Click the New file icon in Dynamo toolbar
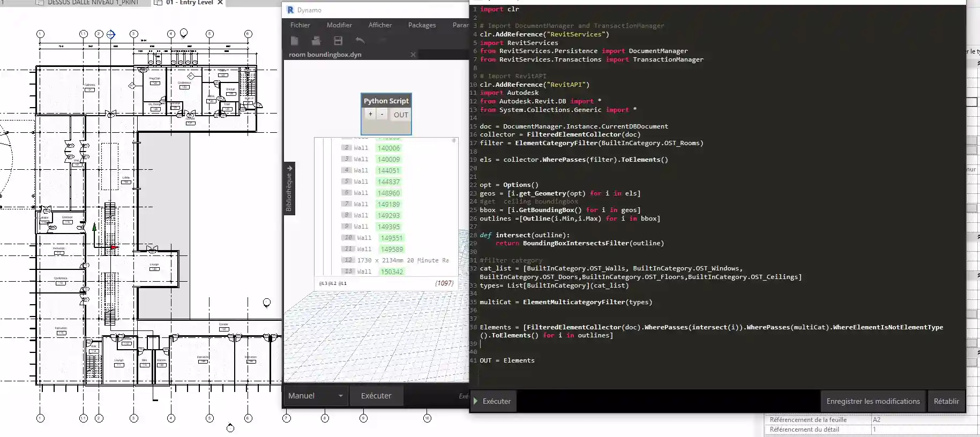 pos(294,41)
